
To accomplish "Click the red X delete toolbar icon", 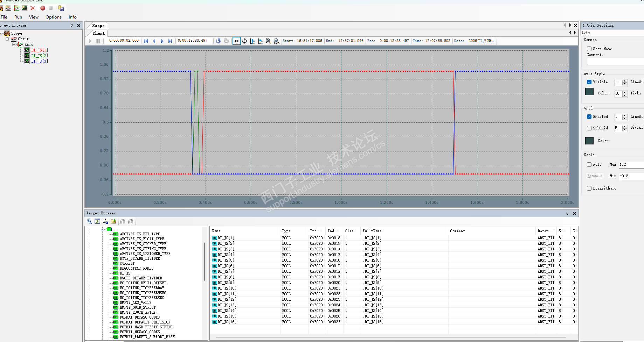I will click(33, 8).
